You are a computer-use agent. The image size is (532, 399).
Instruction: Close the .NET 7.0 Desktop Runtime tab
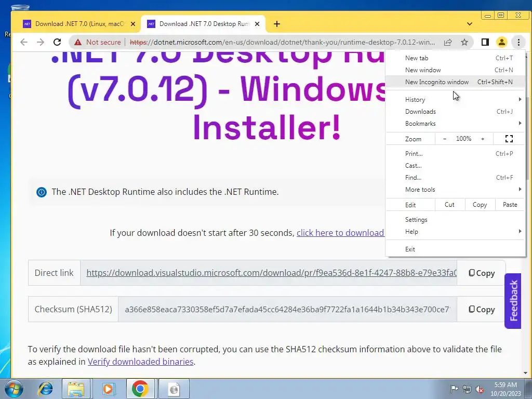(x=257, y=24)
